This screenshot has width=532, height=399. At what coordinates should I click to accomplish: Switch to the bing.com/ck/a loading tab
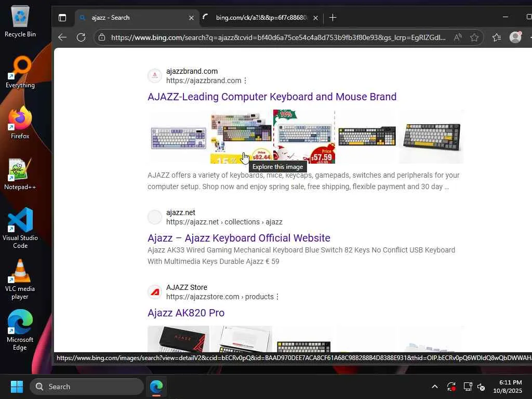point(261,18)
